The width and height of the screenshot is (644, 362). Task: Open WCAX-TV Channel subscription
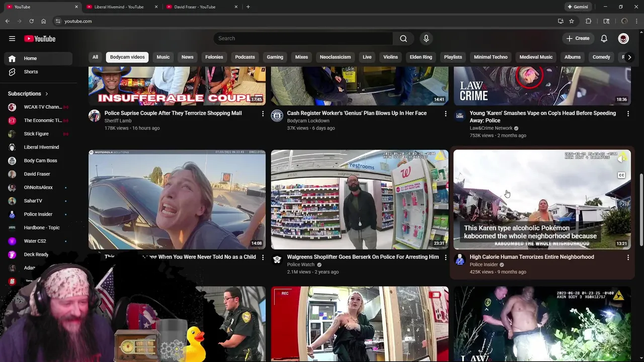point(38,107)
